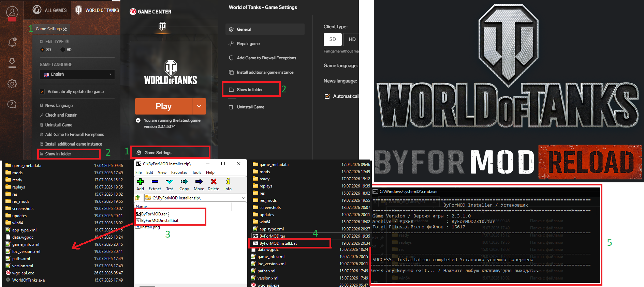Toggle the Automatically checkbox below News language:
The height and width of the screenshot is (287, 644).
(327, 96)
